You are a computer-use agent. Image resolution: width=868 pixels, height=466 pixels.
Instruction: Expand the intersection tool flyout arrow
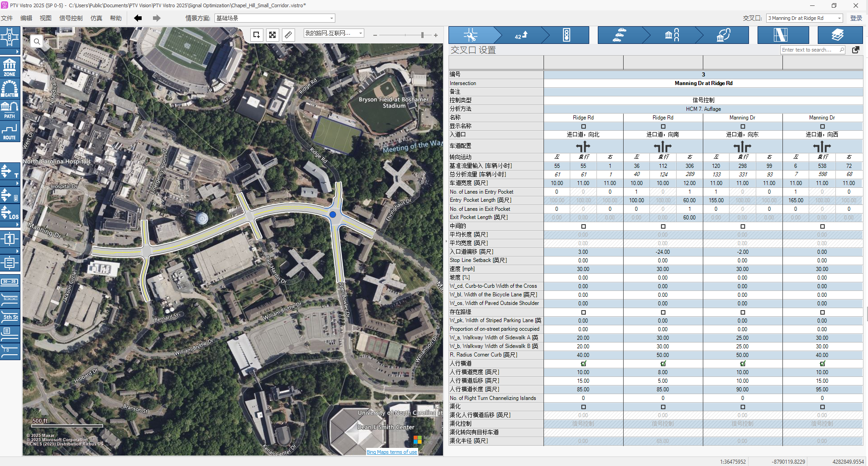10,52
